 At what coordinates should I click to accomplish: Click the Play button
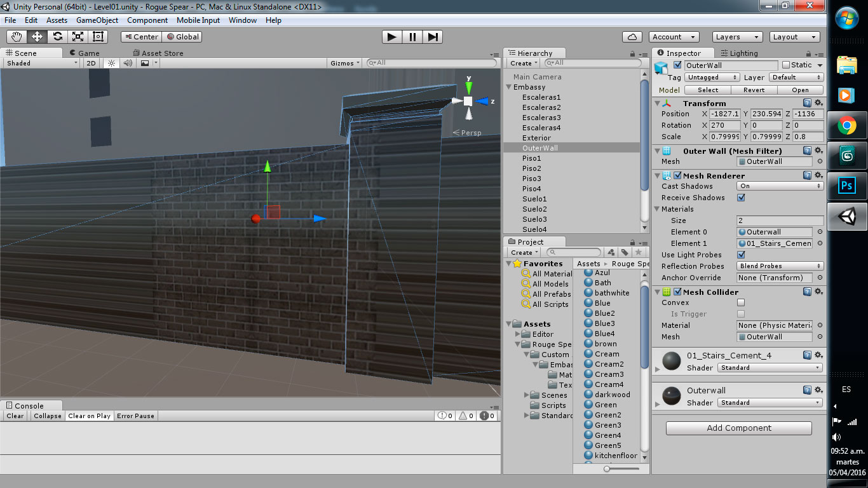click(392, 37)
